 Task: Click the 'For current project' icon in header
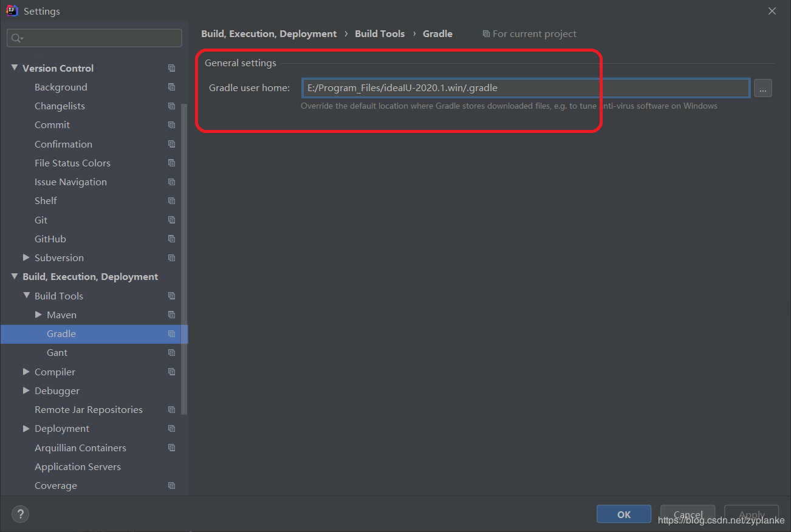click(486, 34)
